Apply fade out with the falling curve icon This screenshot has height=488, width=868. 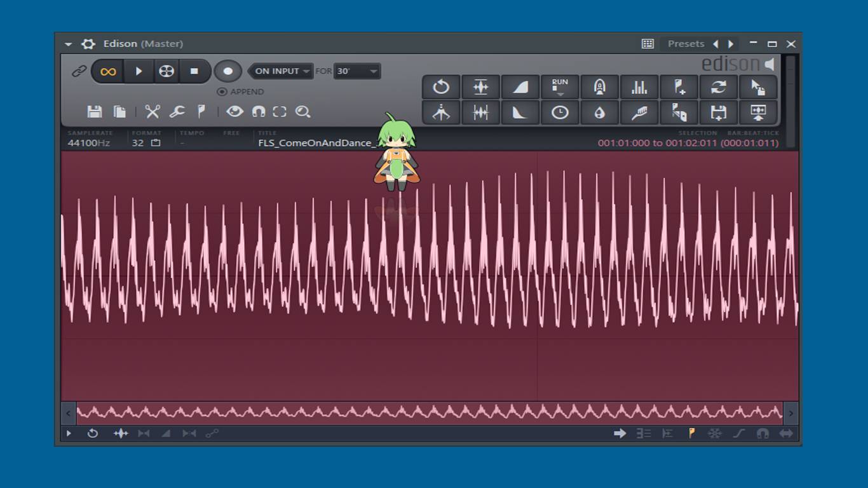coord(520,112)
